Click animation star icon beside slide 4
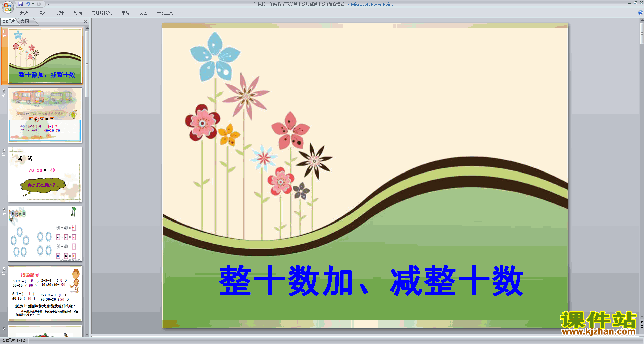This screenshot has width=644, height=344. coord(4,214)
